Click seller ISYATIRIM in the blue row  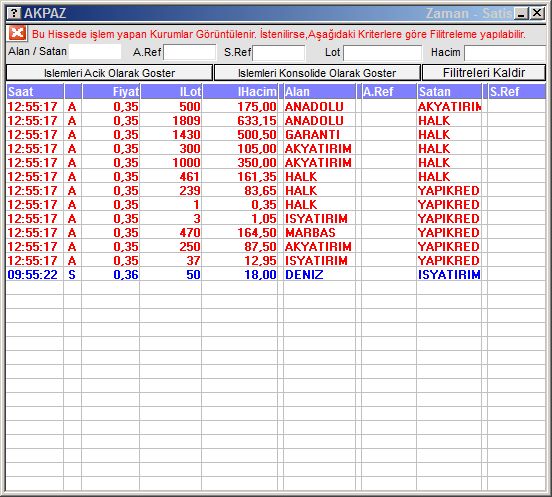(449, 275)
